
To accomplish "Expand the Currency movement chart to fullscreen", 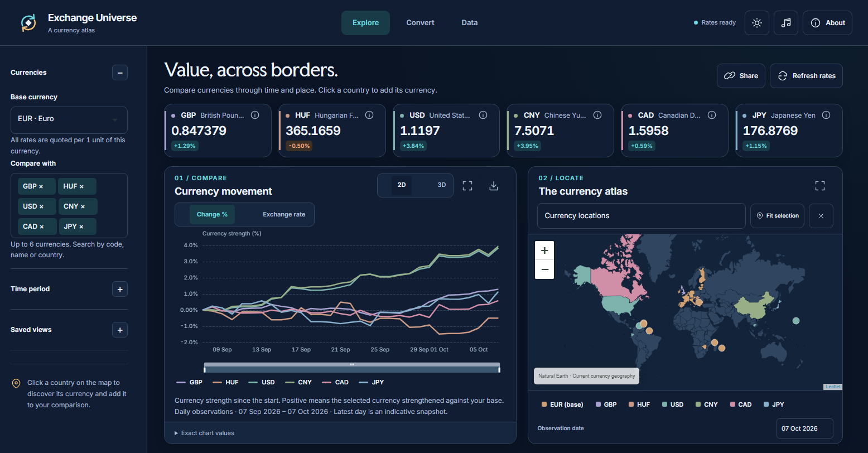I will (x=467, y=186).
